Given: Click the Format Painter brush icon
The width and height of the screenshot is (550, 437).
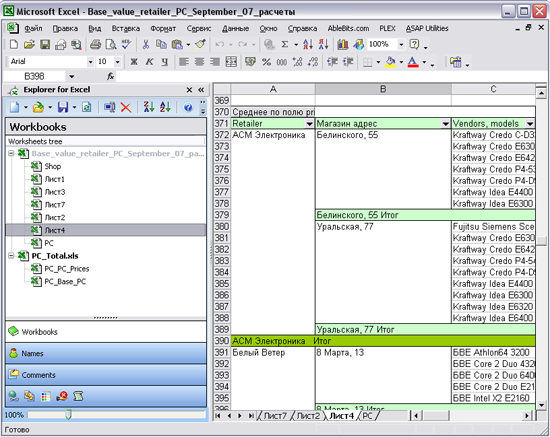Looking at the screenshot, I should tap(200, 45).
